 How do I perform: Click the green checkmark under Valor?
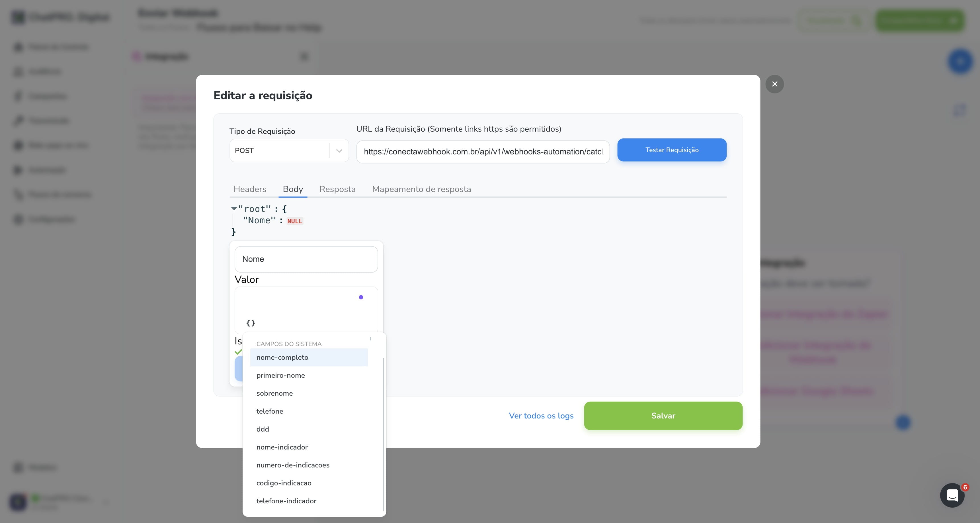coord(239,352)
